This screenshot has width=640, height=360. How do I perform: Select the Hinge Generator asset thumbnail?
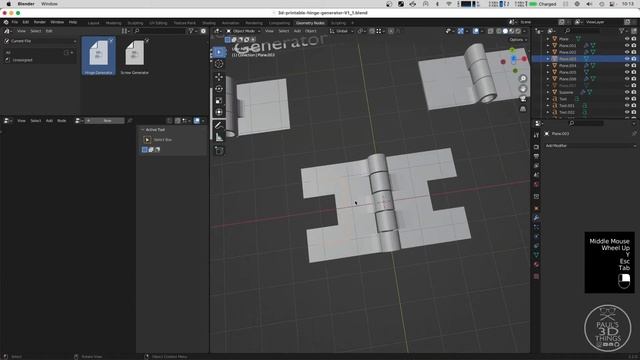pyautogui.click(x=98, y=56)
